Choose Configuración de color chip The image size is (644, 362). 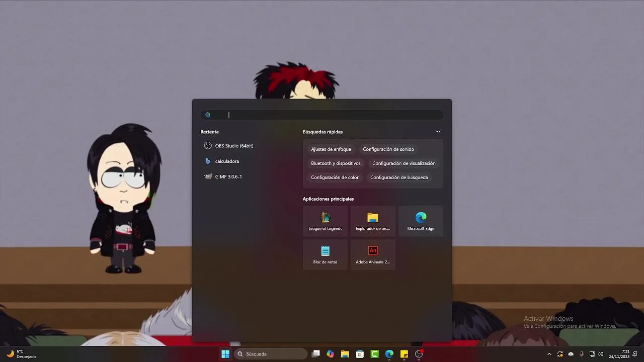335,177
